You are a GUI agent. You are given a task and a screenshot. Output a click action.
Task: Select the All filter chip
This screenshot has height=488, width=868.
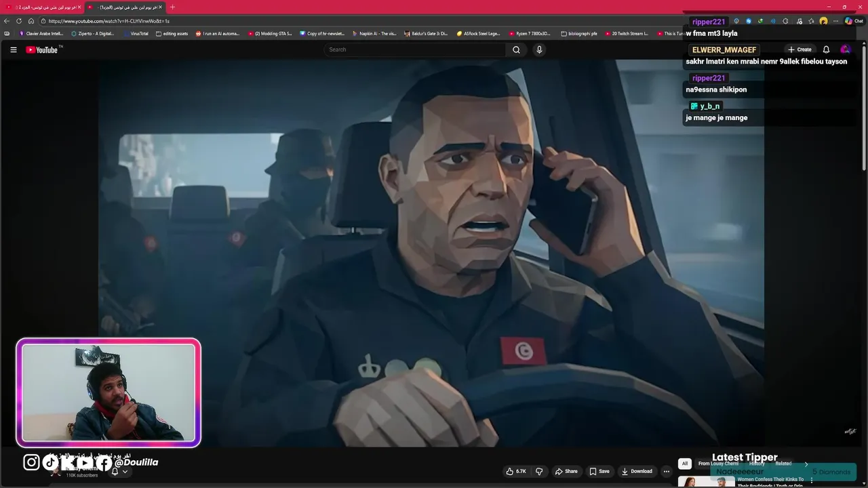pos(685,464)
